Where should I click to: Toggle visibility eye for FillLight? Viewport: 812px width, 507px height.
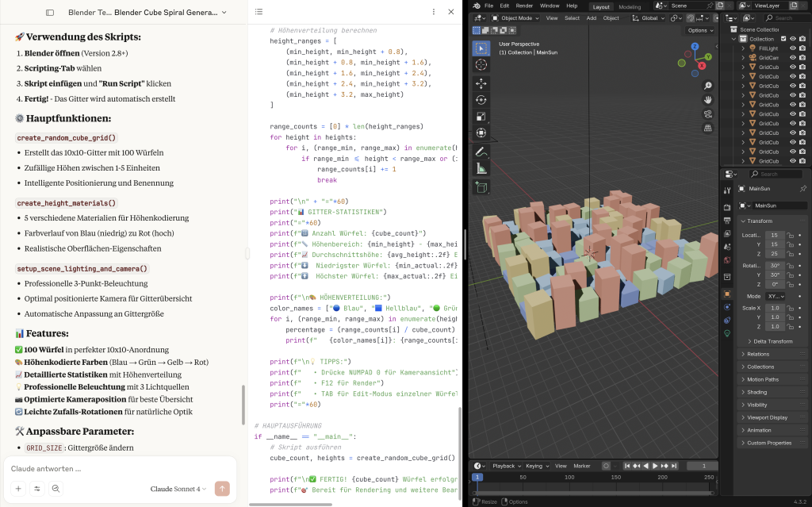(792, 48)
